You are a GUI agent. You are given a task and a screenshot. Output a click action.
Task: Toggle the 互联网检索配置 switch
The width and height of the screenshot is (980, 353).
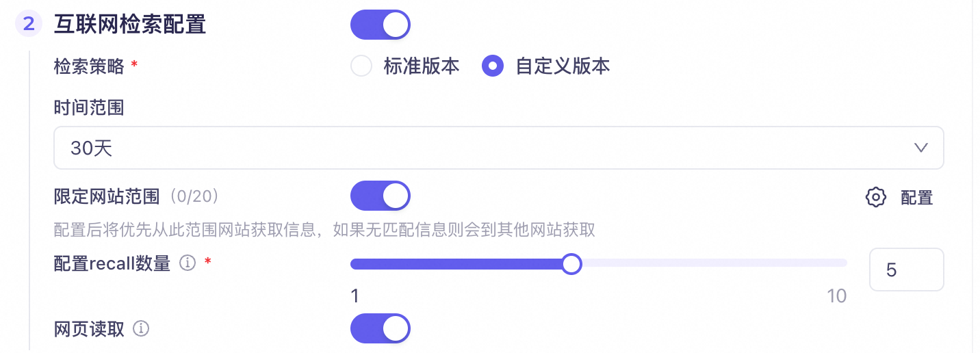tap(380, 25)
